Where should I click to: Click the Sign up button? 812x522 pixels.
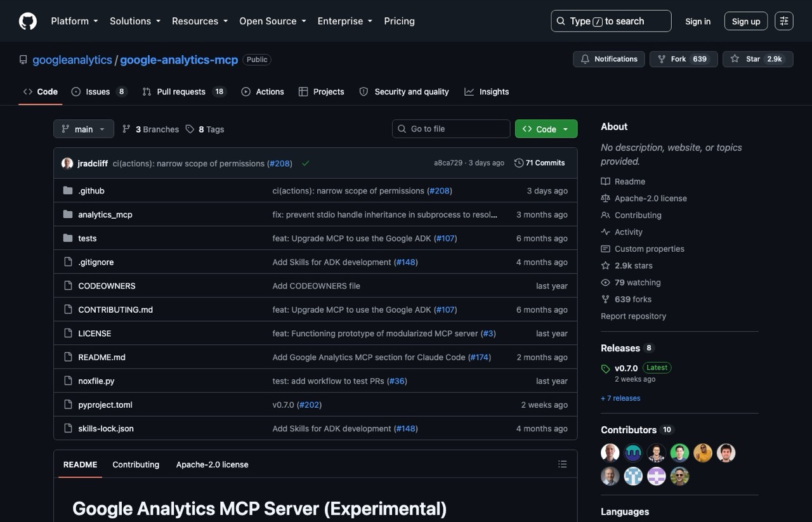(746, 21)
